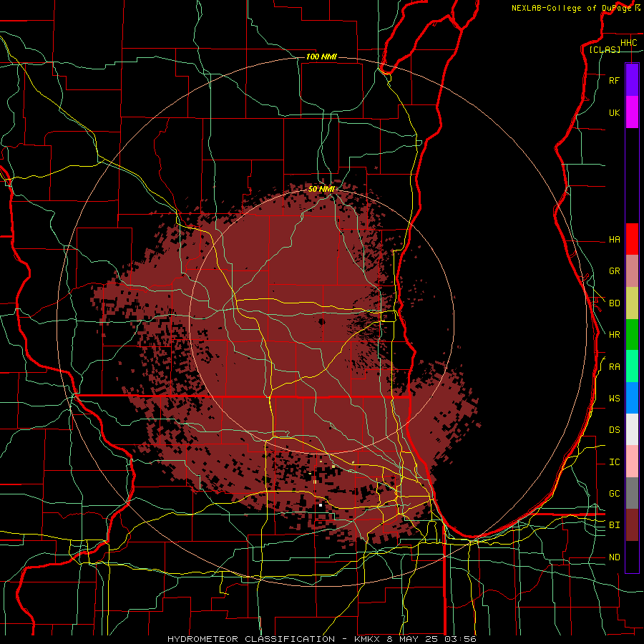
Task: Click the UK magenta legend swatch
Action: coord(632,112)
